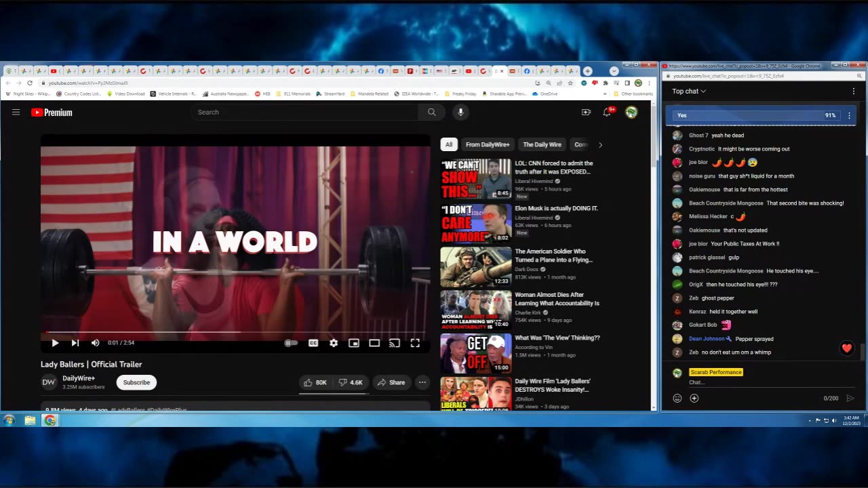
Task: Open American Soldier plane video thumbnail
Action: pyautogui.click(x=476, y=266)
